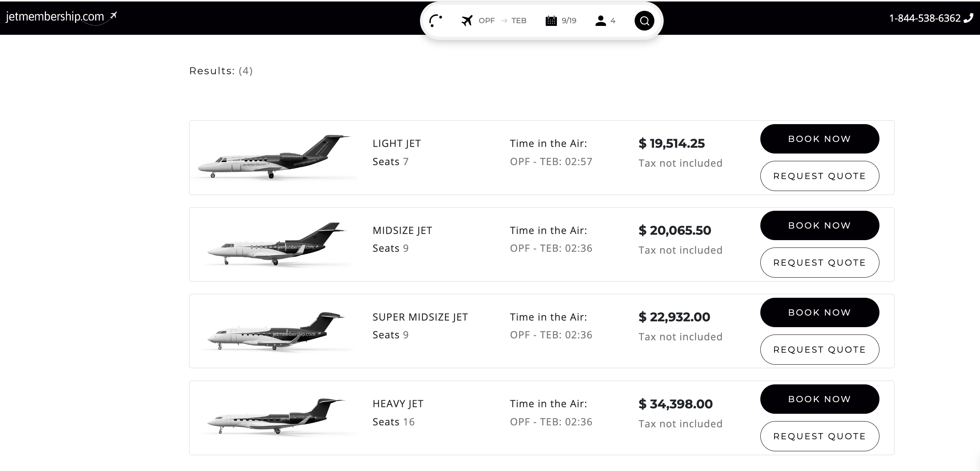The image size is (980, 471).
Task: Select the airplane route icon in the search bar
Action: click(467, 20)
